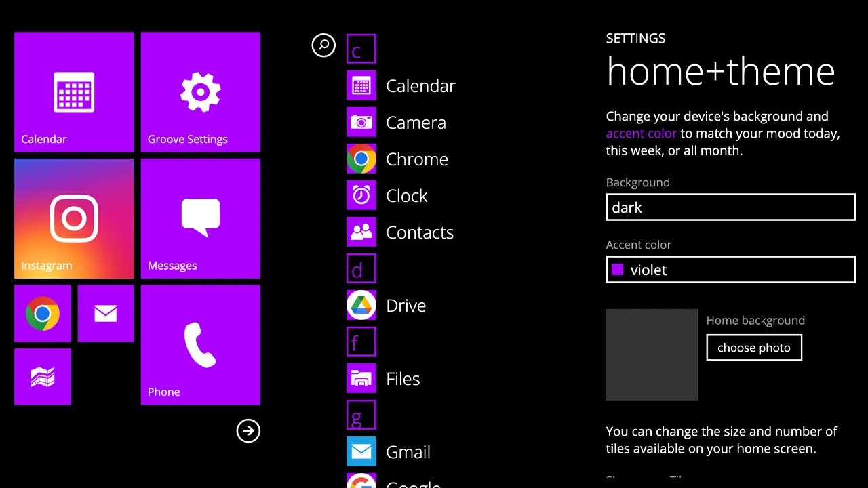The image size is (868, 488).
Task: Select the Clock text label in the app list
Action: tap(406, 196)
